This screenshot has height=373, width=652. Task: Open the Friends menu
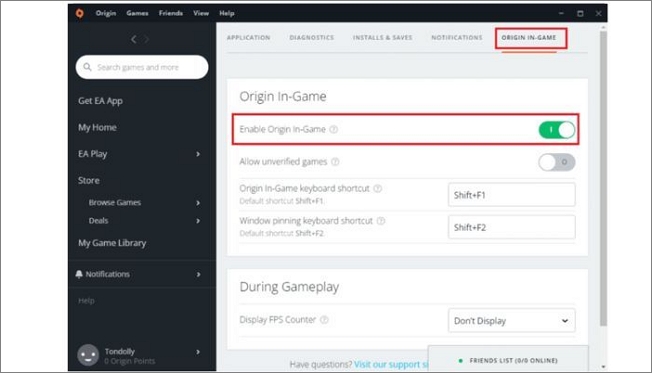point(170,13)
